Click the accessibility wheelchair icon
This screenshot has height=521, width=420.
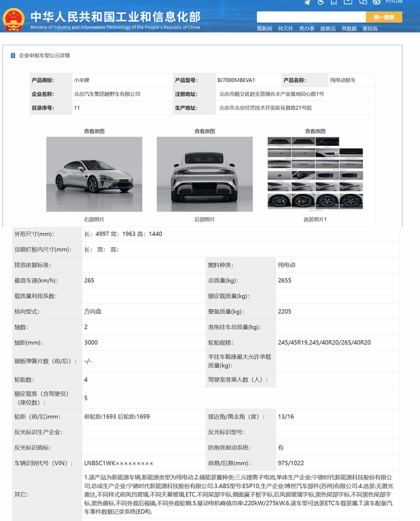coord(320,2)
